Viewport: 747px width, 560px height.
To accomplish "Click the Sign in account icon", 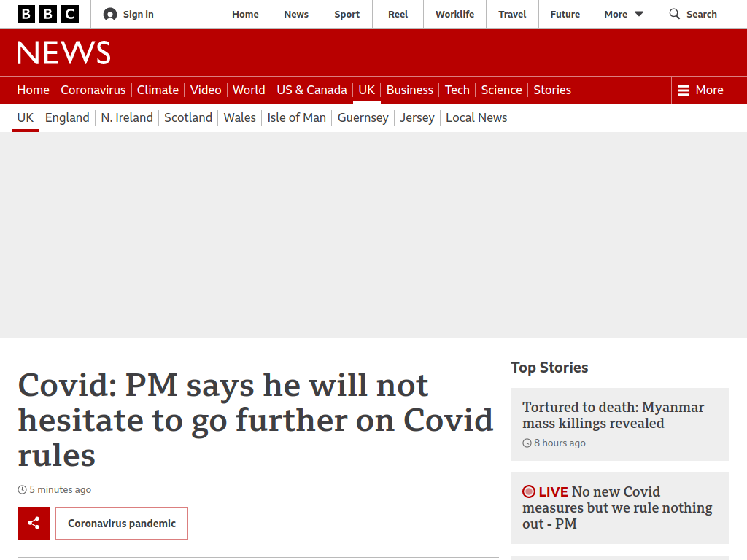I will click(110, 15).
